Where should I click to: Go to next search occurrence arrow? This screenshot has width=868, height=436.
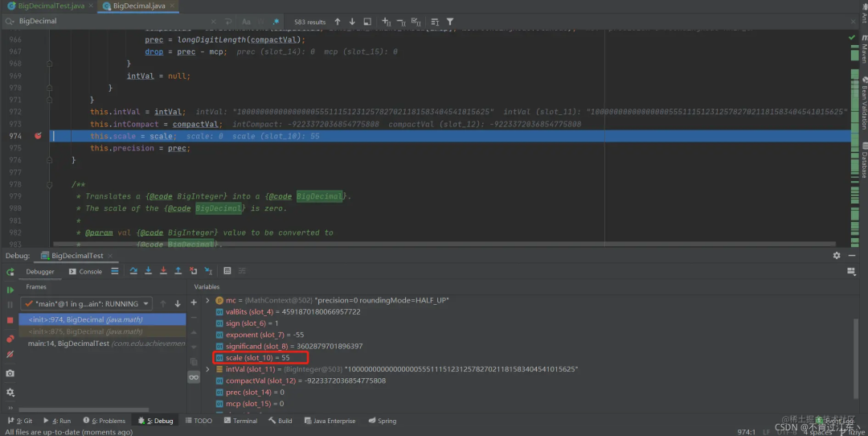pos(352,22)
